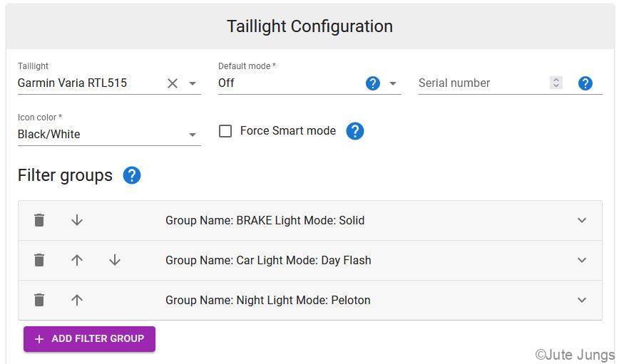Delete the Car filter group
The height and width of the screenshot is (364, 619).
(x=39, y=260)
